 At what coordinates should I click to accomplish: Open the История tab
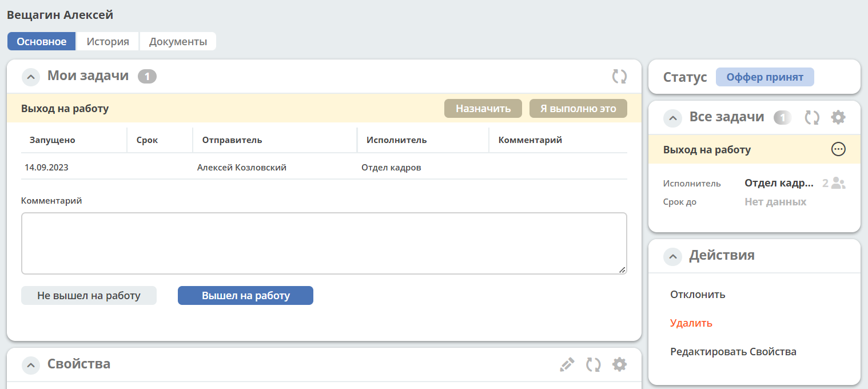108,41
